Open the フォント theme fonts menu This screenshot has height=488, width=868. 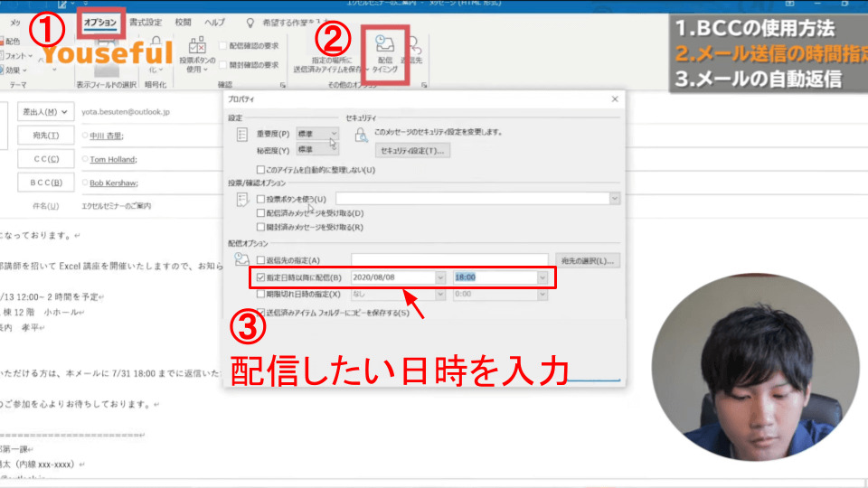click(x=16, y=56)
